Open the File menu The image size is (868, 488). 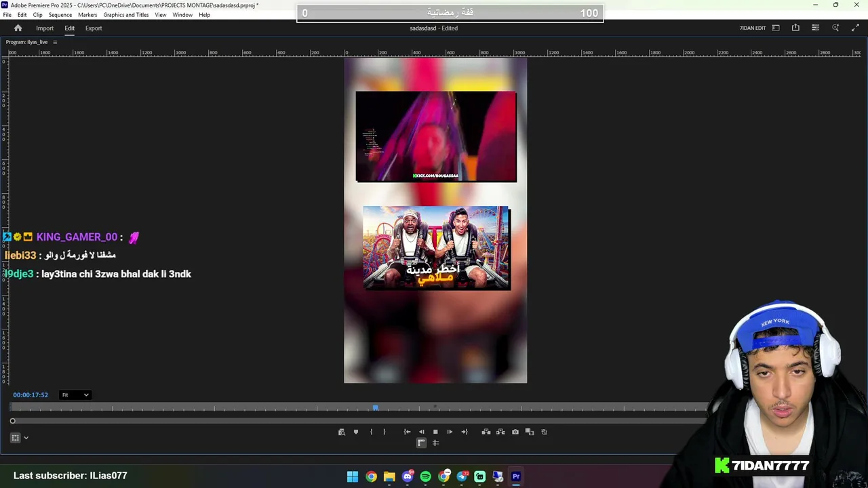[x=7, y=15]
